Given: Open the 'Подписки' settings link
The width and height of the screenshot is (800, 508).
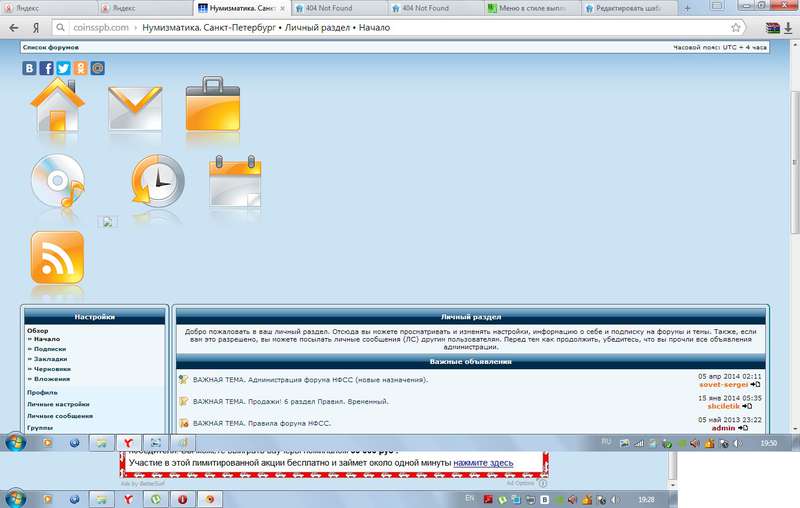Looking at the screenshot, I should (x=52, y=349).
